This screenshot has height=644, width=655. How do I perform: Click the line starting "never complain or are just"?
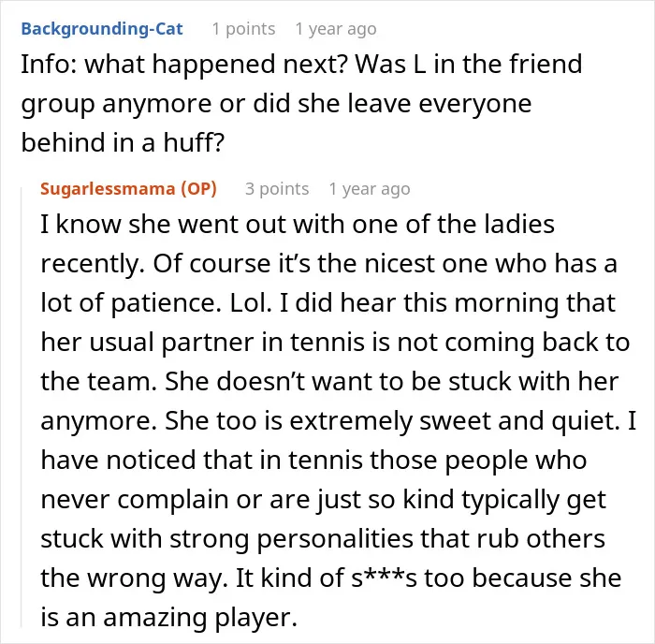coord(323,500)
